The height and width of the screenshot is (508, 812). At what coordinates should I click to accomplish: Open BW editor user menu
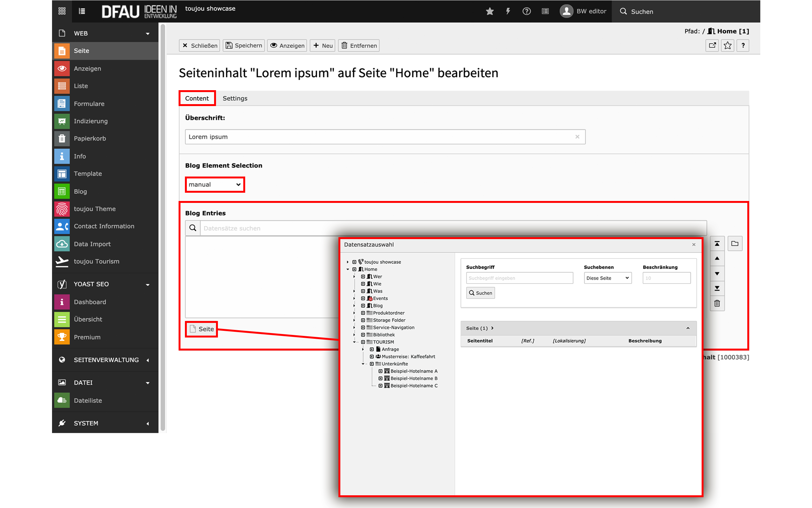pos(583,11)
